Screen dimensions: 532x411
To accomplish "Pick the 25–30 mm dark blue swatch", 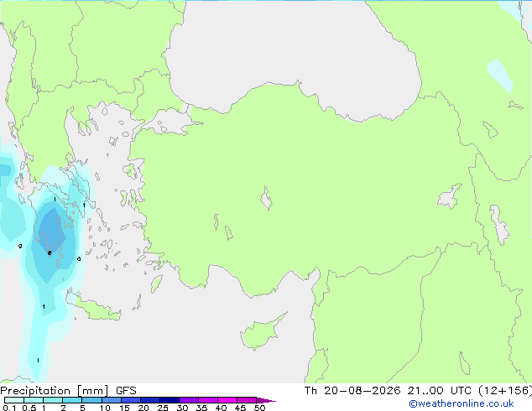I will [169, 400].
